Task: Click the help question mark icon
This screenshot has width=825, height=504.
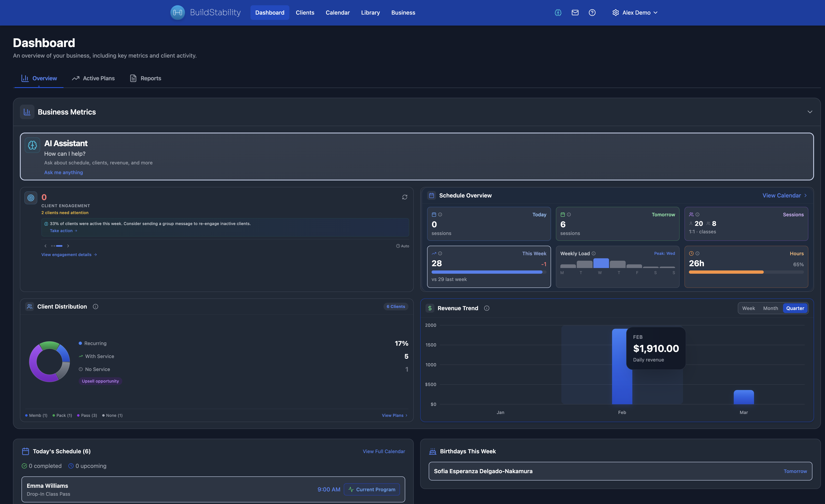Action: [x=592, y=12]
